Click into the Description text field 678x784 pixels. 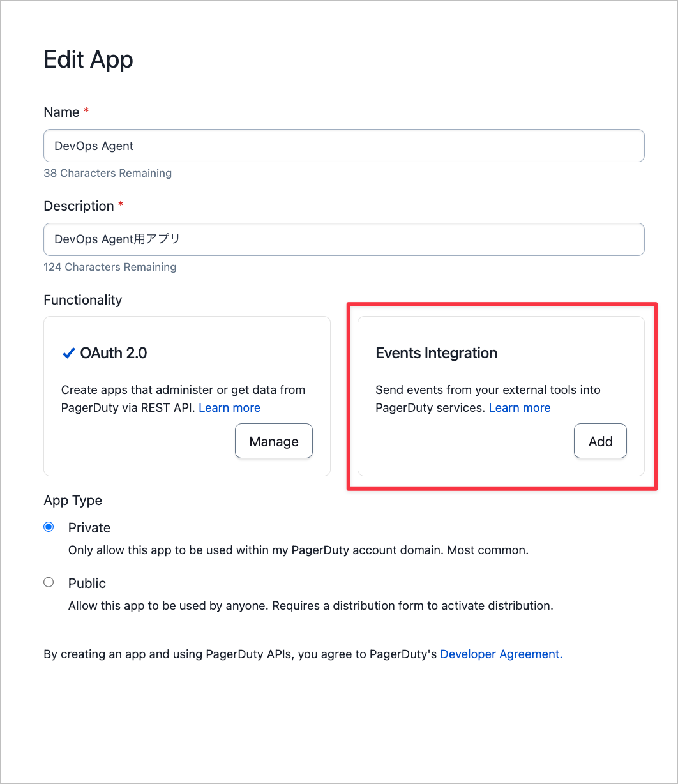point(343,239)
